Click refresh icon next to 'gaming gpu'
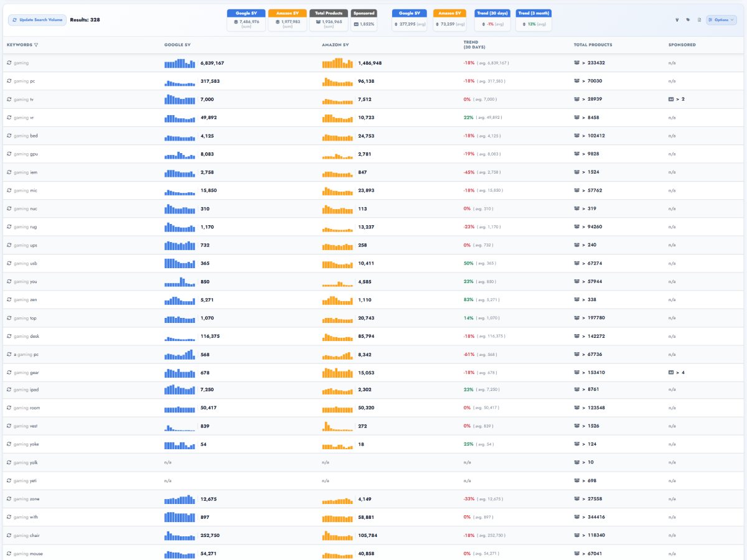This screenshot has height=560, width=747. (x=9, y=154)
